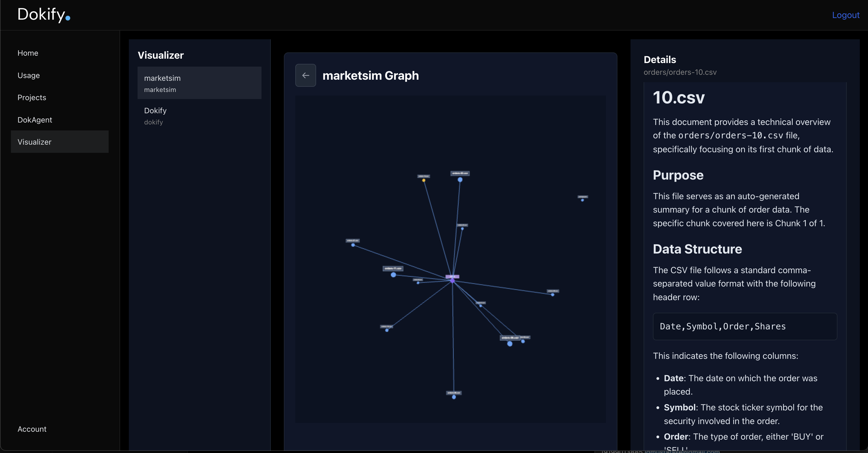Open Account settings at sidebar bottom
This screenshot has width=868, height=453.
(x=32, y=429)
